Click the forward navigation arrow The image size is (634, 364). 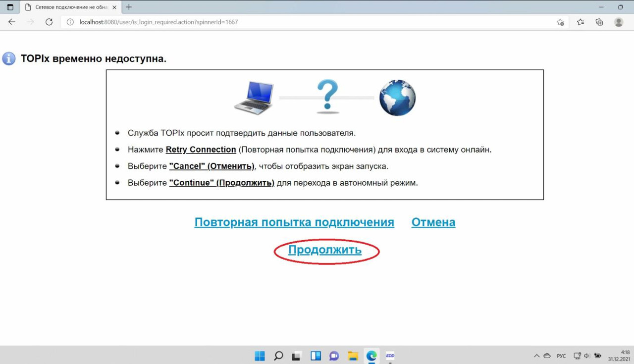tap(31, 22)
